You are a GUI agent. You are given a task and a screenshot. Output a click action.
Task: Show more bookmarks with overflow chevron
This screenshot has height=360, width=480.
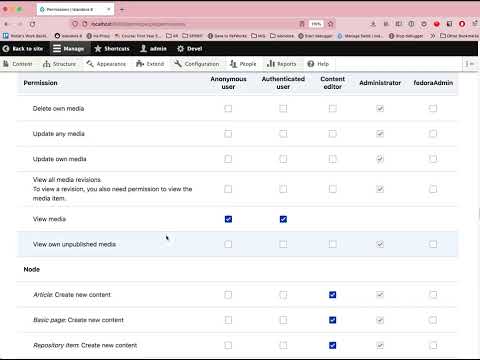coord(433,36)
